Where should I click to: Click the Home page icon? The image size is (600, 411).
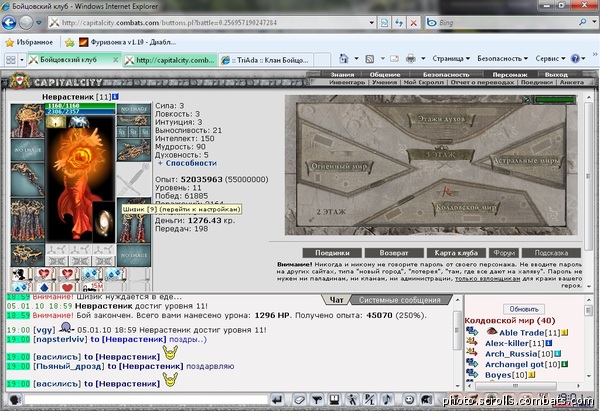[344, 59]
